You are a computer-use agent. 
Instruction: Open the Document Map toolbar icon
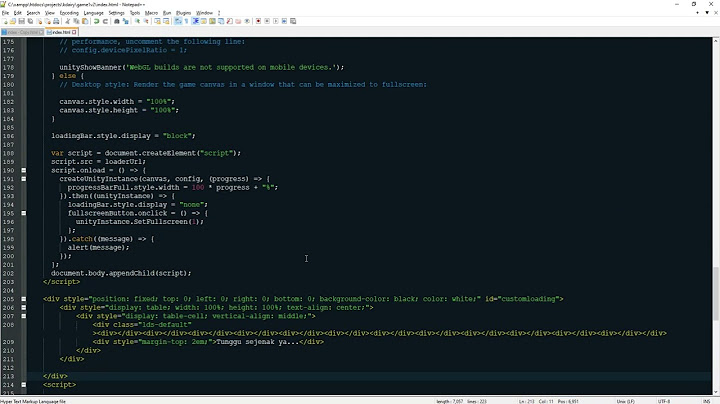coord(213,21)
